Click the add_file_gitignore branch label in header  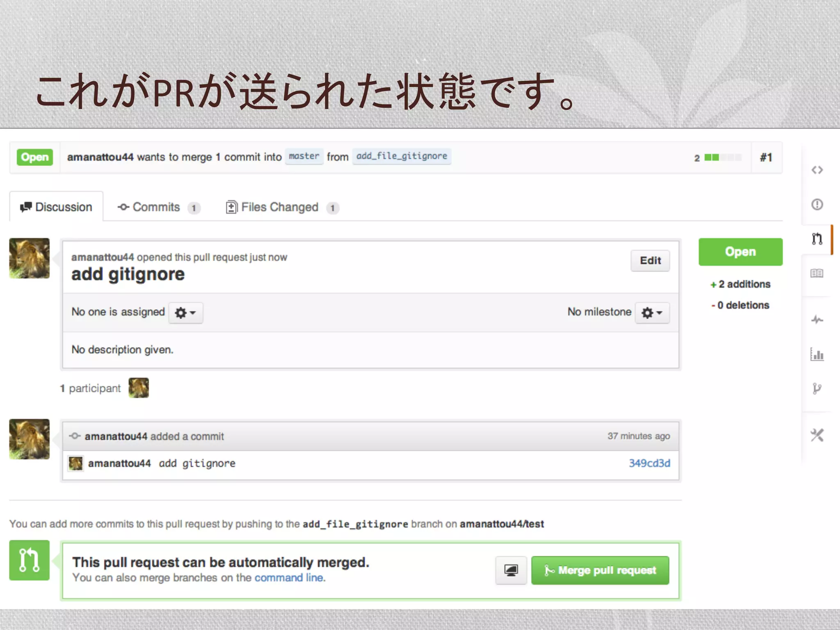click(x=402, y=156)
